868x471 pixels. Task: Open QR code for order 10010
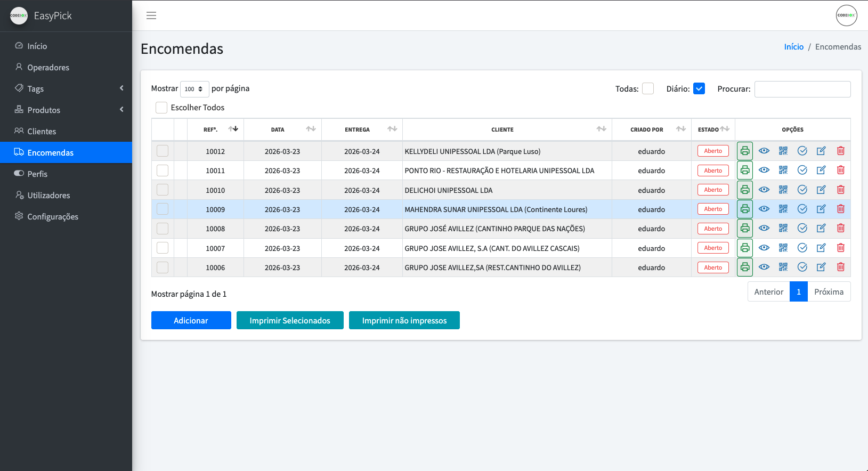[783, 190]
